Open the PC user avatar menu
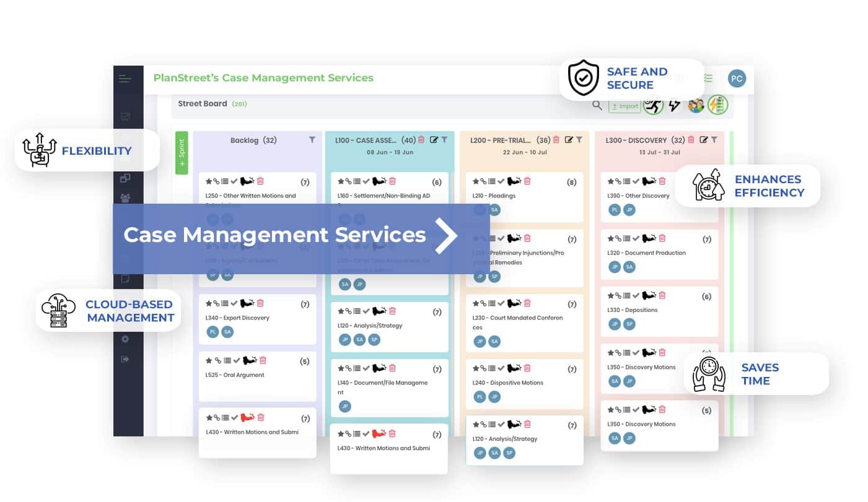868x502 pixels. pyautogui.click(x=736, y=79)
